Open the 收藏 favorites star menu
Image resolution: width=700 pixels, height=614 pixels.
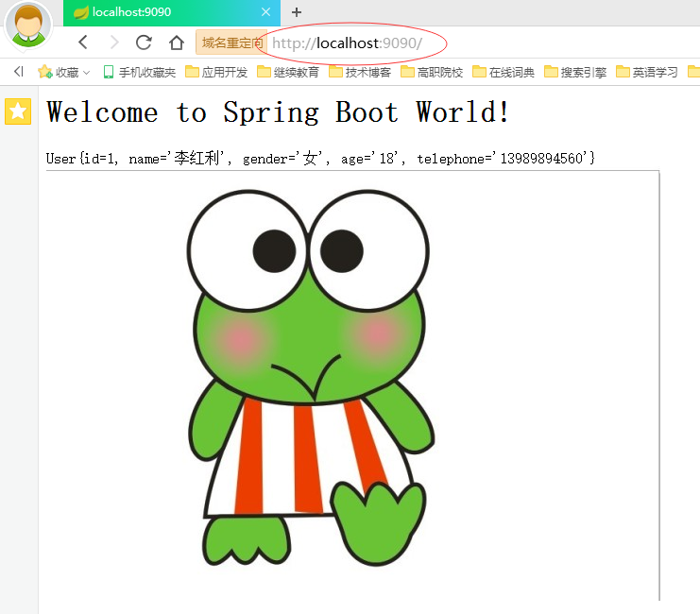64,72
